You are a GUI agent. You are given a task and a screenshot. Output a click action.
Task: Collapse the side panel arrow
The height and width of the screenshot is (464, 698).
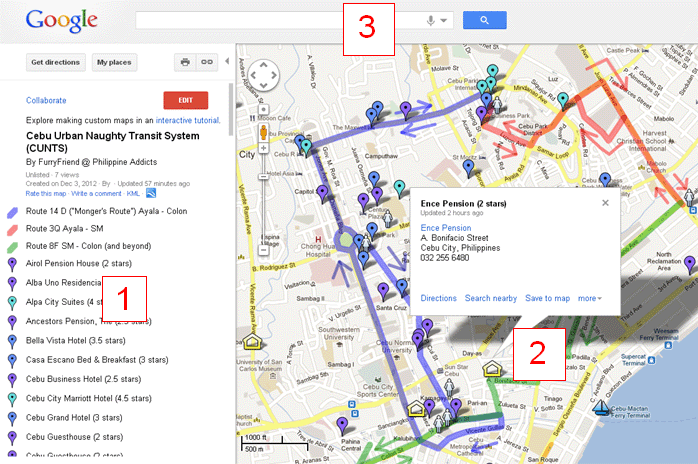click(227, 61)
